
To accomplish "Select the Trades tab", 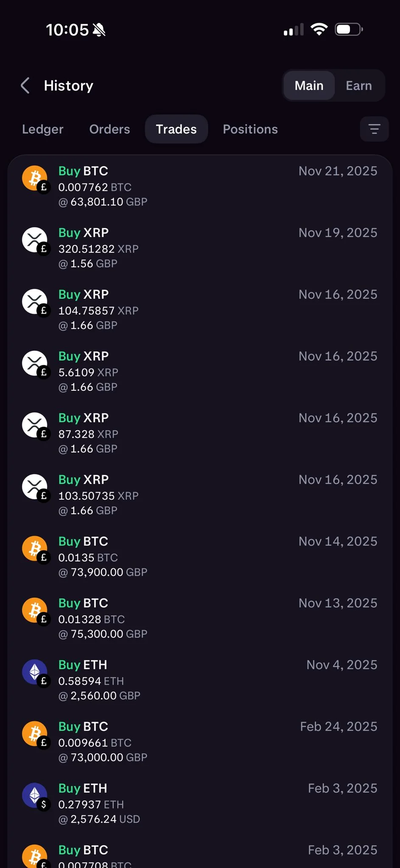I will 176,129.
